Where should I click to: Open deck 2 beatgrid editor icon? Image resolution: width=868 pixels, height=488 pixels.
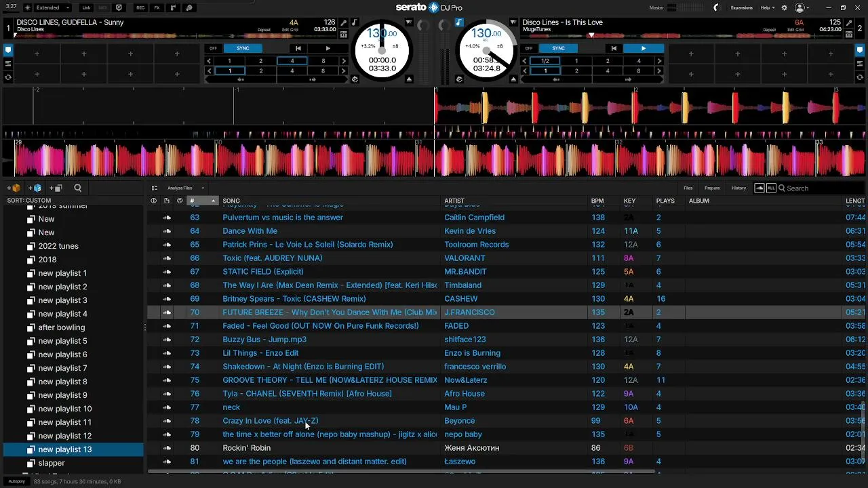(x=848, y=34)
